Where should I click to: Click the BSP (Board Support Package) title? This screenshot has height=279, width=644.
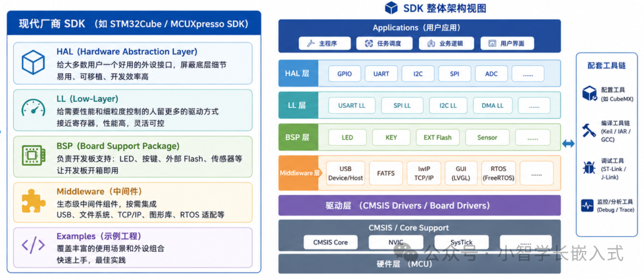point(118,146)
